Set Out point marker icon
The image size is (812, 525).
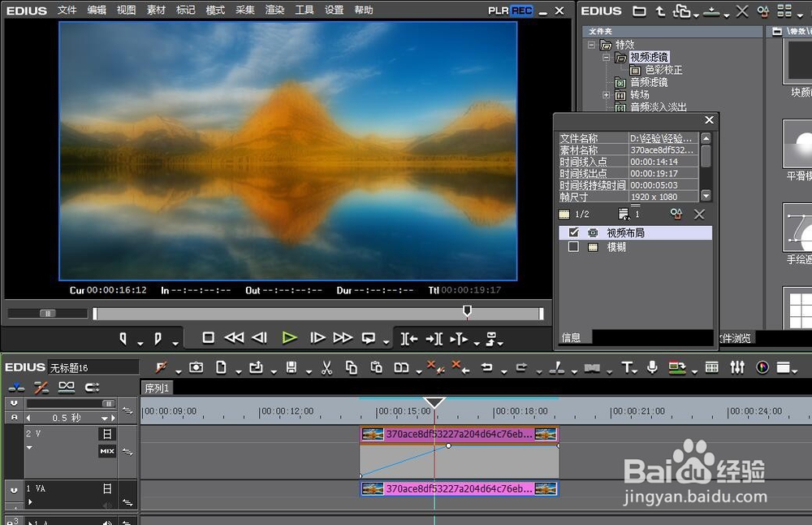158,338
